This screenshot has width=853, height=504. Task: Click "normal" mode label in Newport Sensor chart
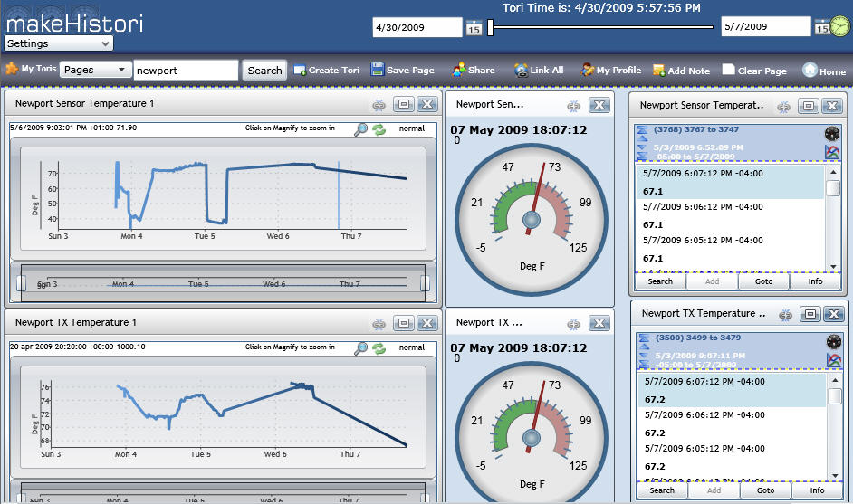point(411,128)
